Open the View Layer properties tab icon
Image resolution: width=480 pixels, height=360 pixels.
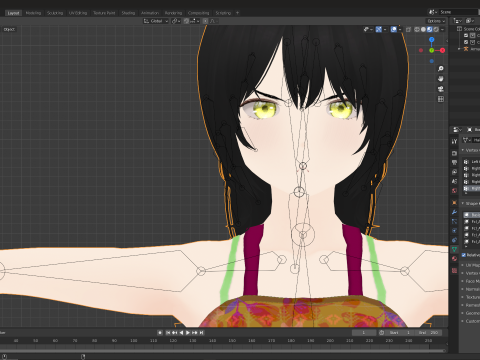[454, 172]
